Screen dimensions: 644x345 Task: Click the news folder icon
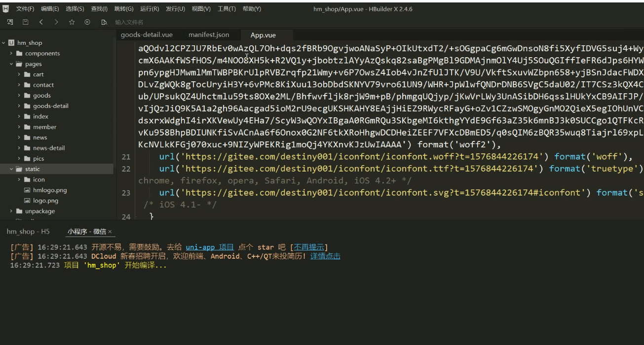pos(27,138)
